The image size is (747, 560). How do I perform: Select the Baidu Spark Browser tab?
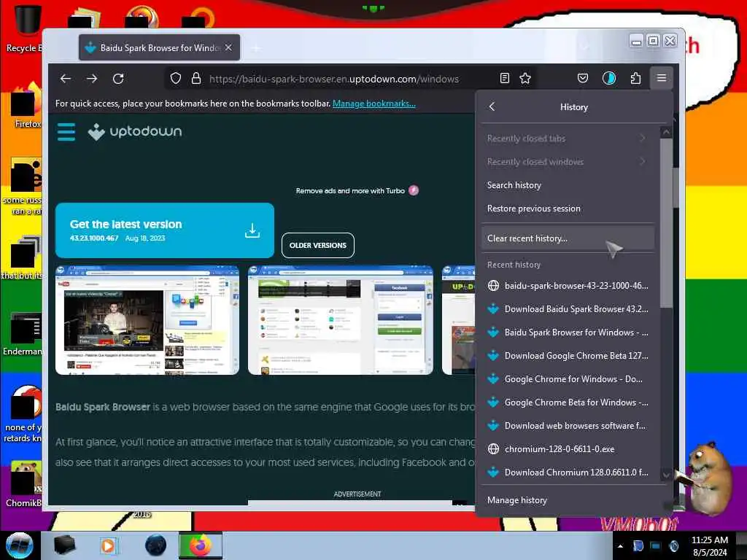point(159,47)
